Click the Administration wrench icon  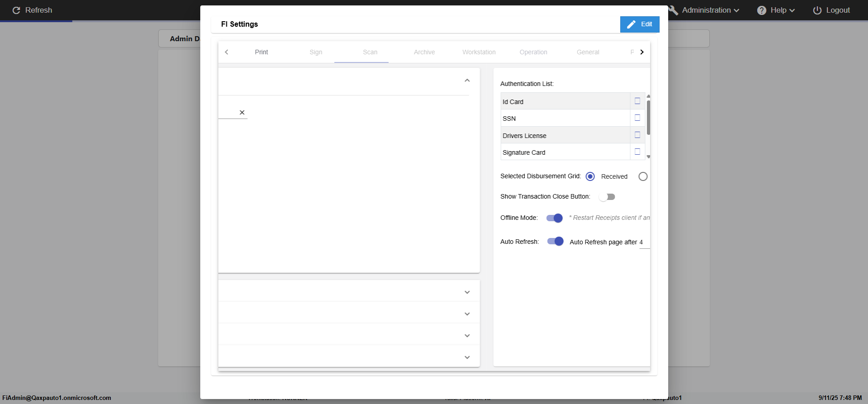coord(673,10)
